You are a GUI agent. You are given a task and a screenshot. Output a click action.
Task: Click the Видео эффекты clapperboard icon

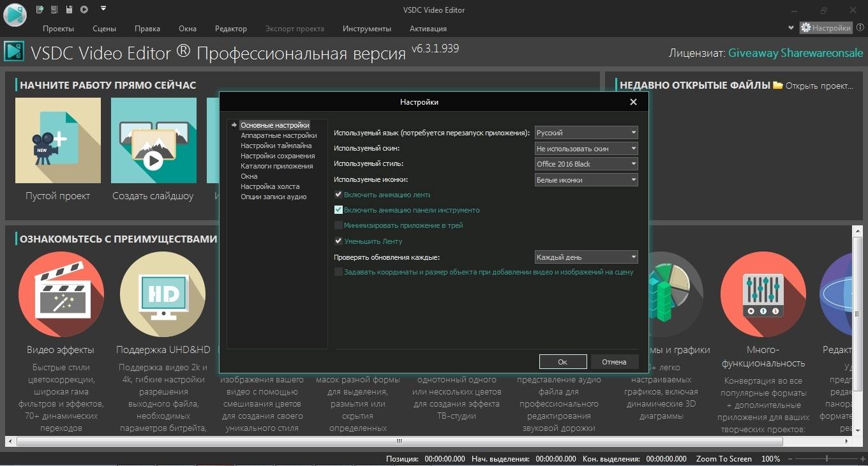point(61,294)
